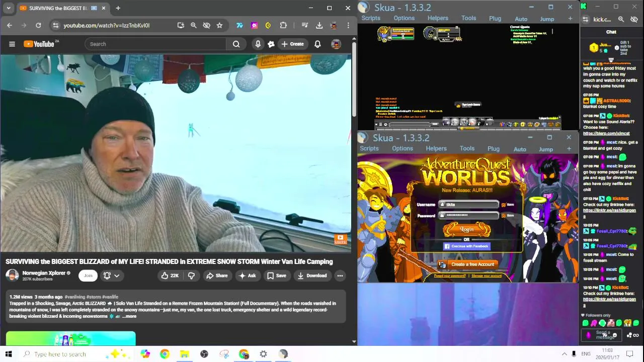Open Helpers menu in lower Skua window
Screen dimensions: 644x362
(436, 148)
